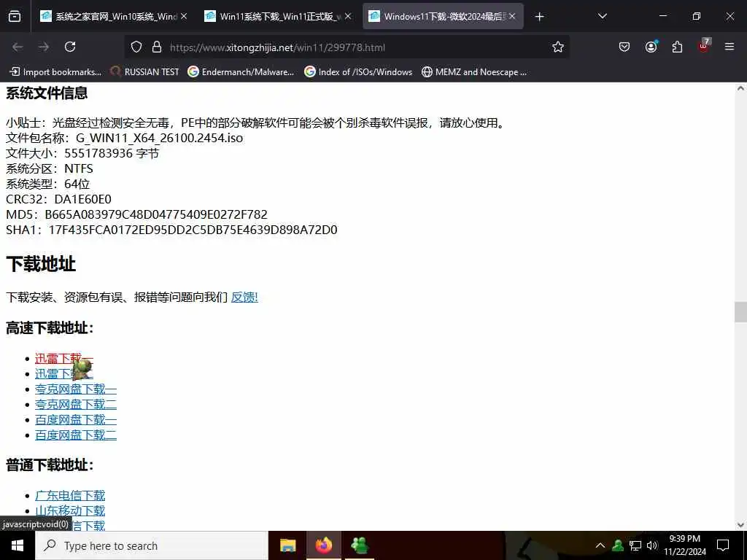The height and width of the screenshot is (560, 747).
Task: Select the file name G_WIN11_X64_26100.2454.iso text
Action: (159, 138)
